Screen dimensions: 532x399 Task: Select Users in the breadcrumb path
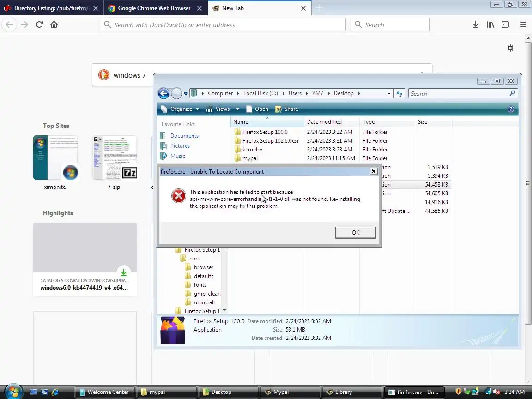pyautogui.click(x=295, y=93)
